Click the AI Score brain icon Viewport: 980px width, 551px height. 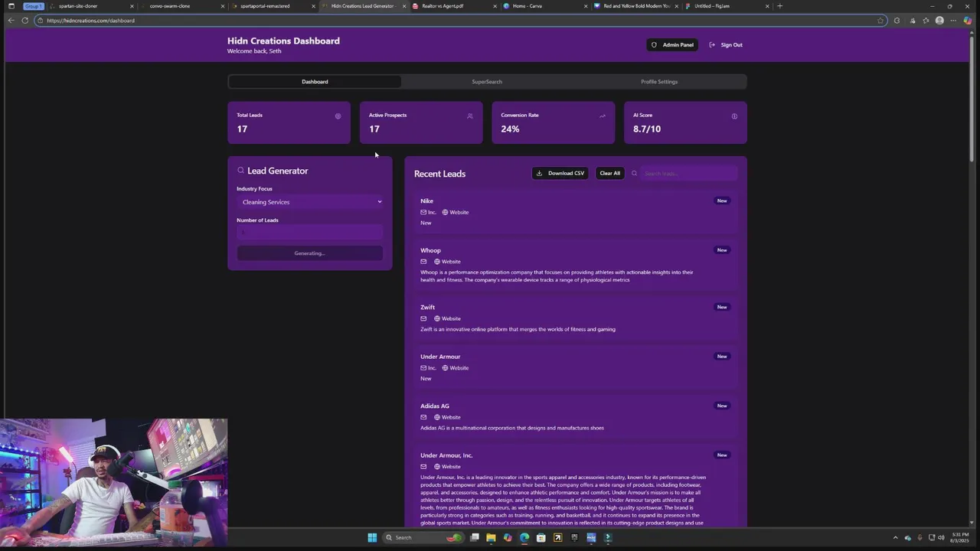click(x=734, y=116)
